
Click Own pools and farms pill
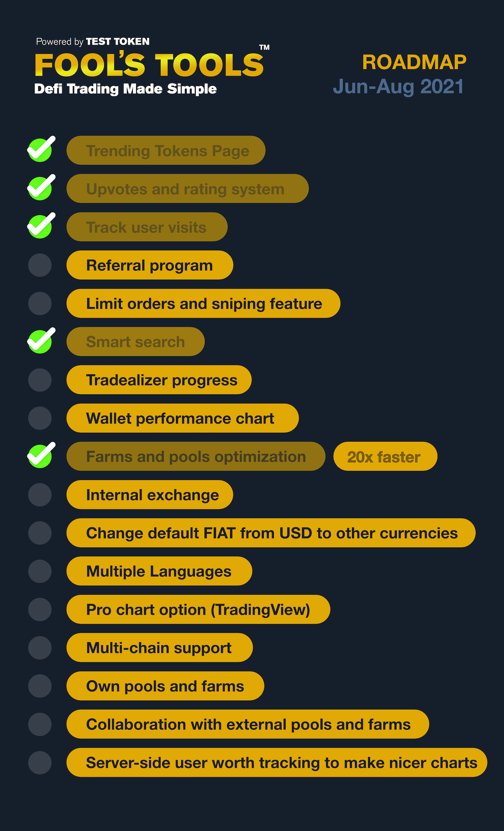[x=165, y=686]
